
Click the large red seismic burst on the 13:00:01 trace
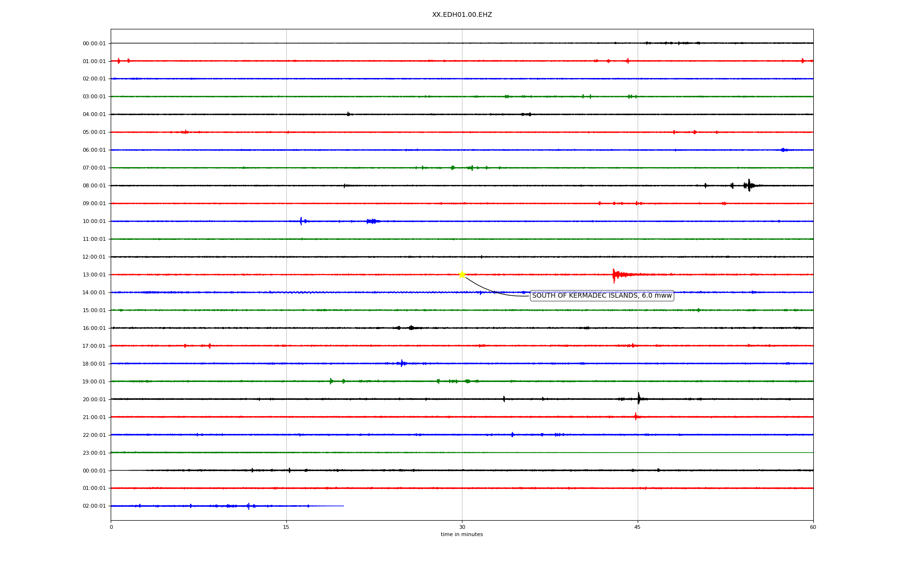click(x=615, y=275)
